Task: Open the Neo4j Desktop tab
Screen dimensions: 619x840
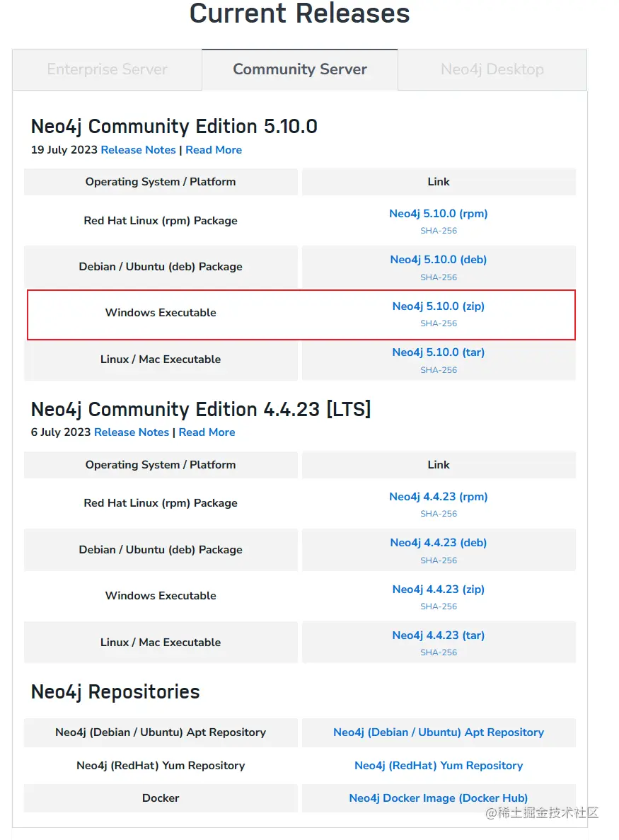Action: pos(492,69)
